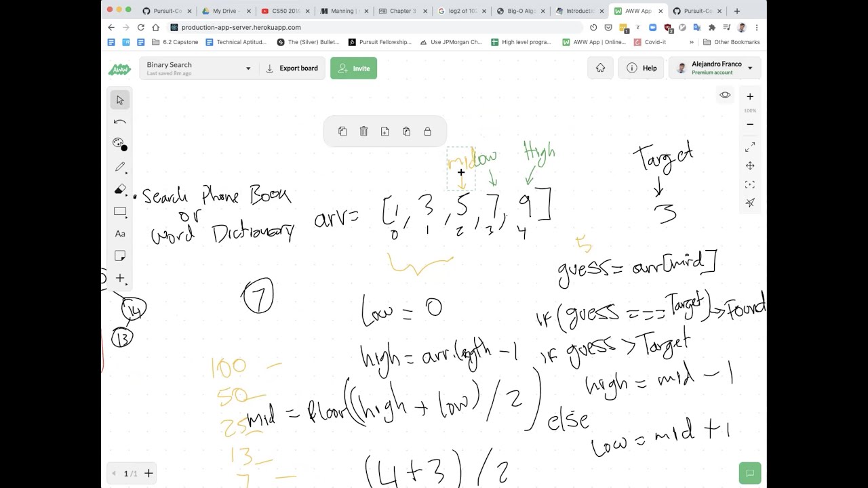Click the fit-to-screen frame icon
The width and height of the screenshot is (868, 488).
tap(750, 184)
